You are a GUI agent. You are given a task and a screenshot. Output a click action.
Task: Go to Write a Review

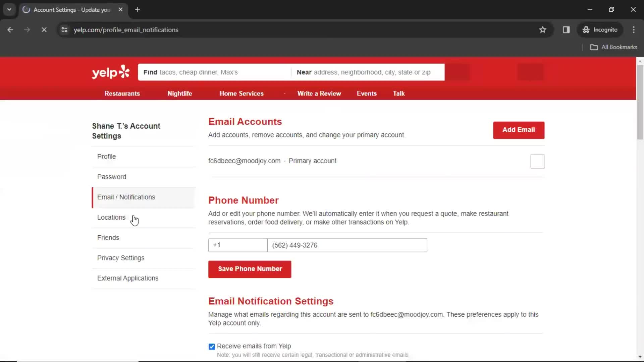click(319, 94)
